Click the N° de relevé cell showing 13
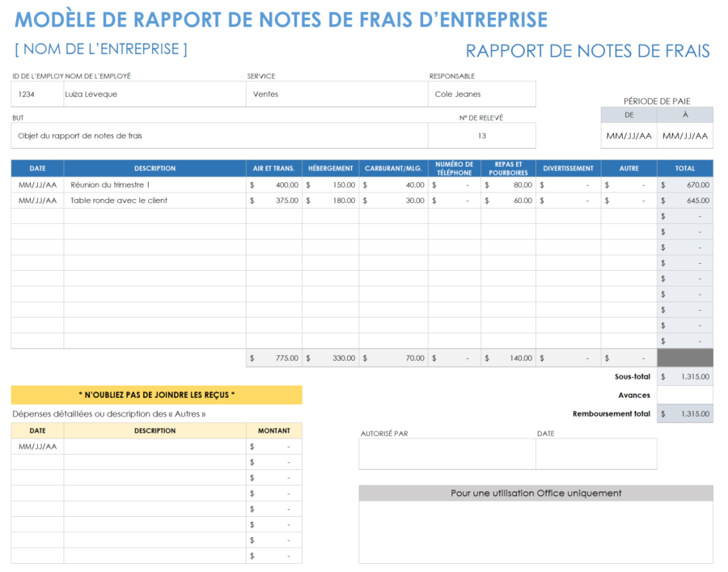The width and height of the screenshot is (728, 572). [x=481, y=134]
